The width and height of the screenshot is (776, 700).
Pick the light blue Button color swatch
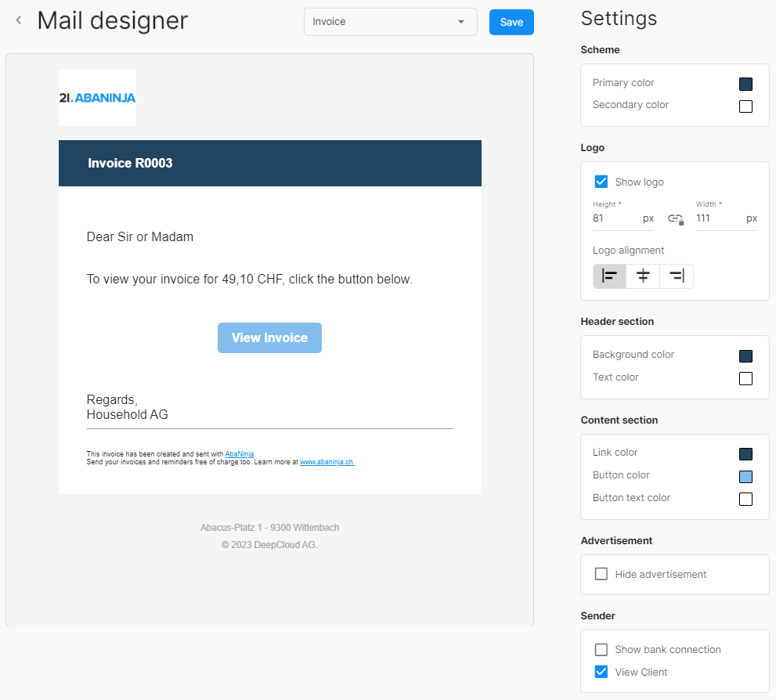pyautogui.click(x=745, y=476)
